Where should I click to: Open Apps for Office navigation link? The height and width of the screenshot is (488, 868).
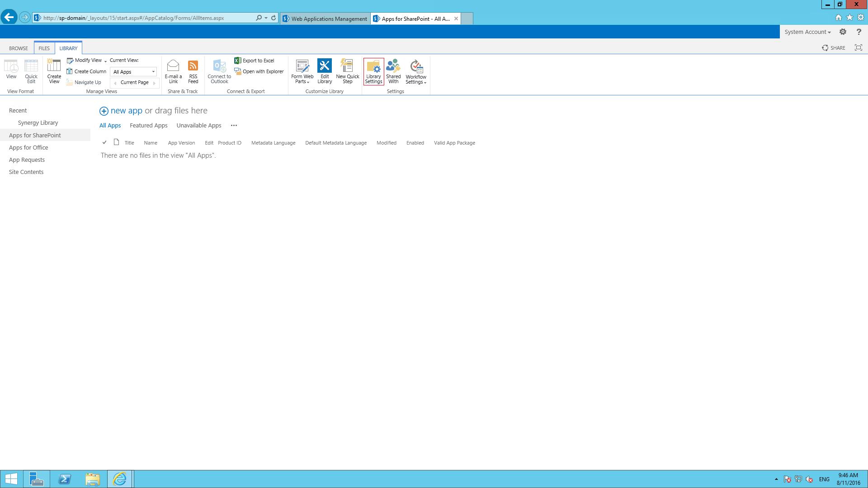coord(28,148)
